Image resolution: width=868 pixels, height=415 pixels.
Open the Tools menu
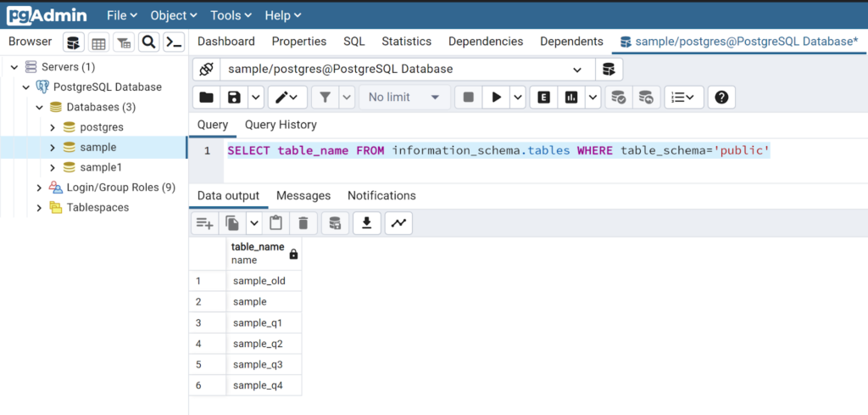tap(231, 15)
